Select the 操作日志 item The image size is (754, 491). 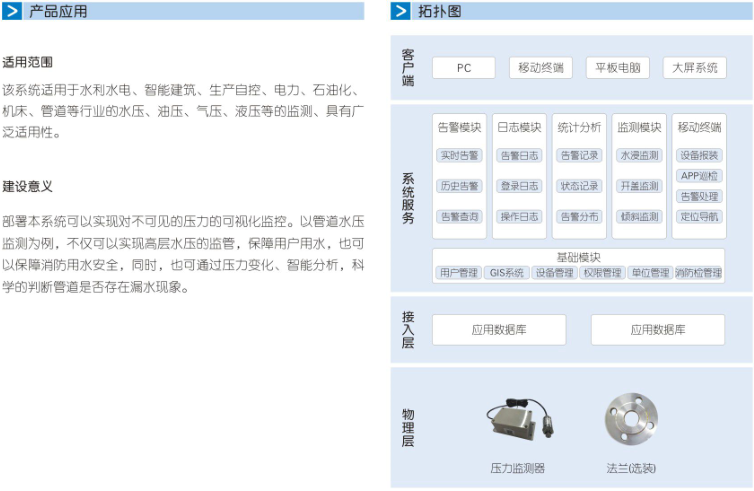pyautogui.click(x=519, y=217)
